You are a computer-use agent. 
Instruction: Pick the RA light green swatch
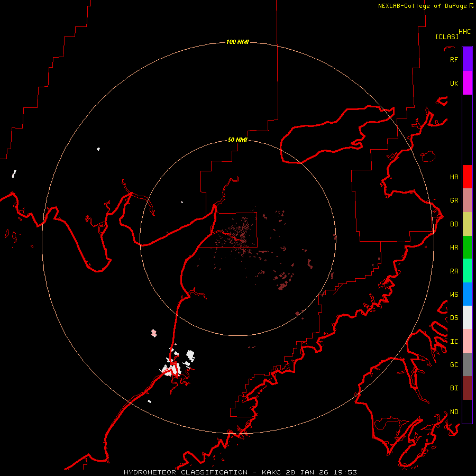click(467, 271)
